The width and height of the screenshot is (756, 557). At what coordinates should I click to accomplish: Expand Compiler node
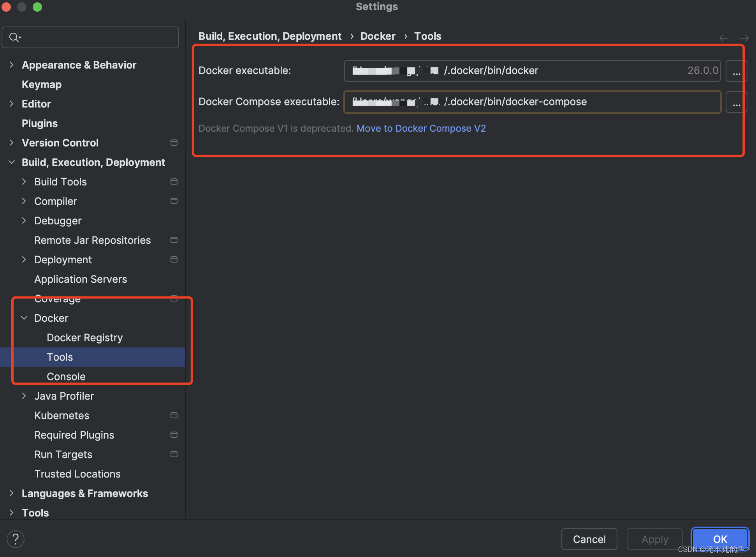pos(24,201)
